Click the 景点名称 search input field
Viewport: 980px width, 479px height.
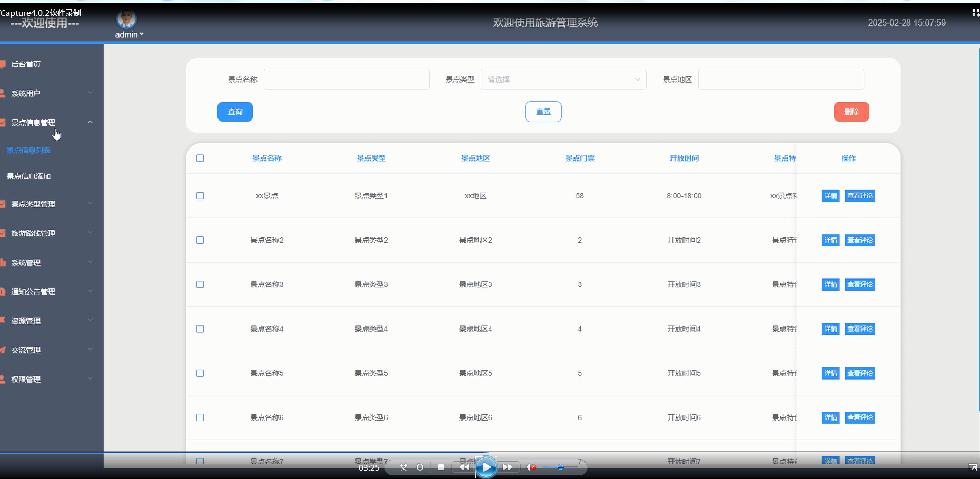click(347, 79)
